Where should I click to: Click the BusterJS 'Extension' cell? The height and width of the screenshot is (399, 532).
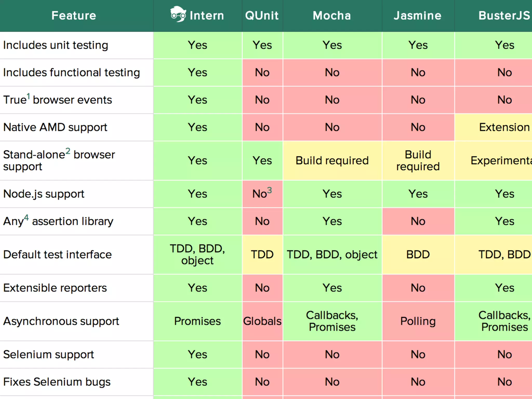click(504, 127)
